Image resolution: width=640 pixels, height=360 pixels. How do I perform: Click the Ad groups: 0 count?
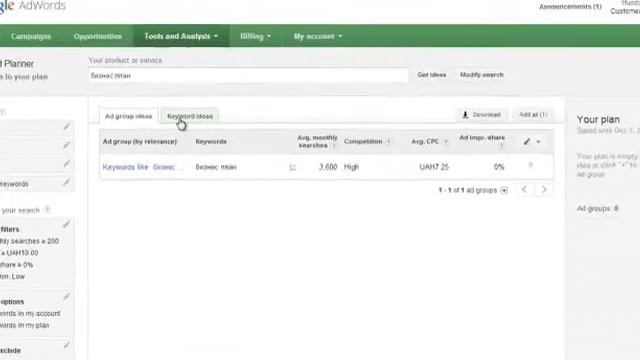[x=598, y=209]
